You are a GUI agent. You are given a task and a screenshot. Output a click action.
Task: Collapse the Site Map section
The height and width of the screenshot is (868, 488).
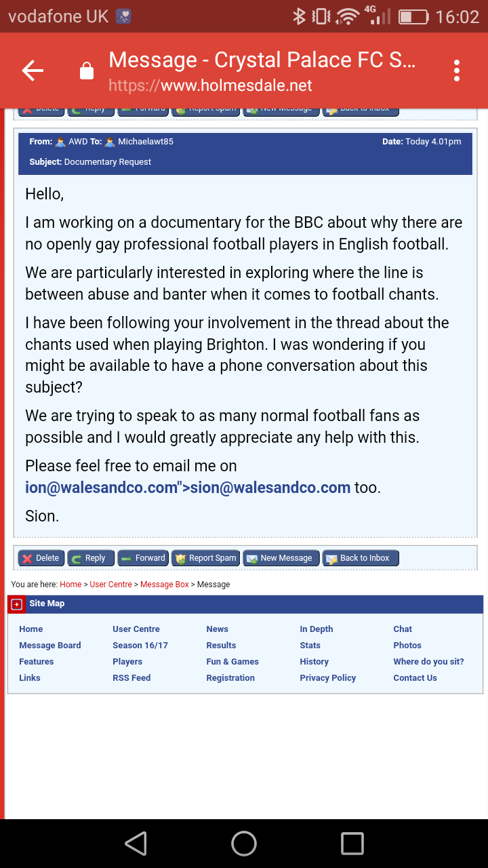tap(17, 604)
